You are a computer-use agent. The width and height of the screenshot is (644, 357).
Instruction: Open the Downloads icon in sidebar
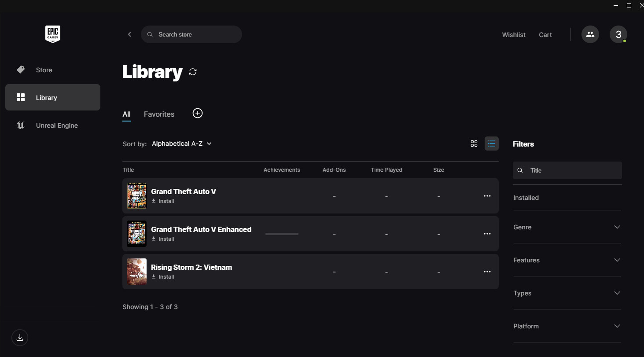coord(20,338)
